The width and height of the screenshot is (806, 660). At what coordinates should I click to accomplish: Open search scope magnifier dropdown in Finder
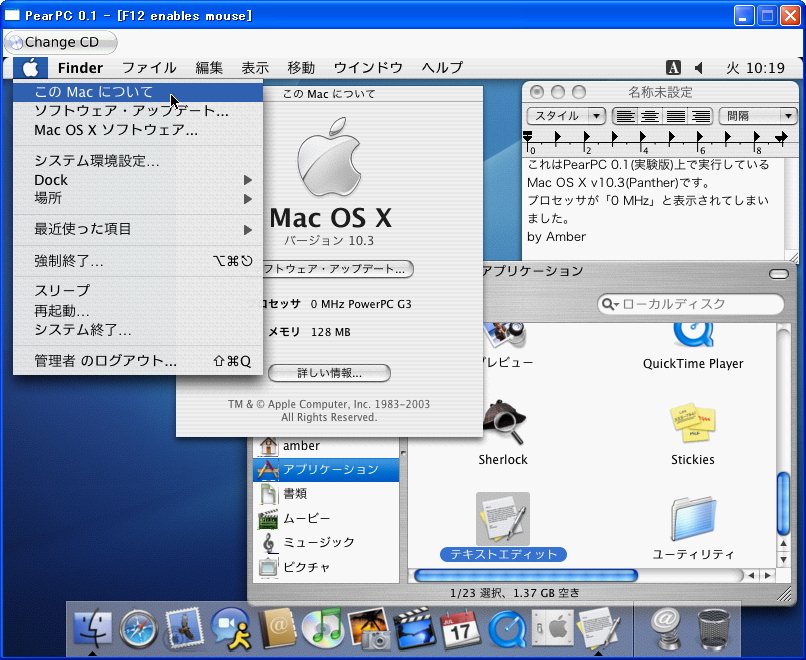tap(610, 304)
